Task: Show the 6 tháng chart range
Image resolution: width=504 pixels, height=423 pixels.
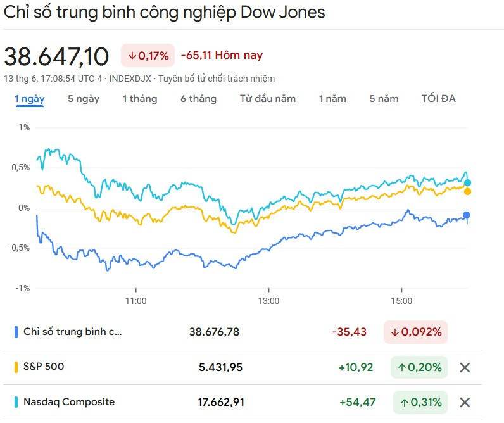Action: (198, 99)
